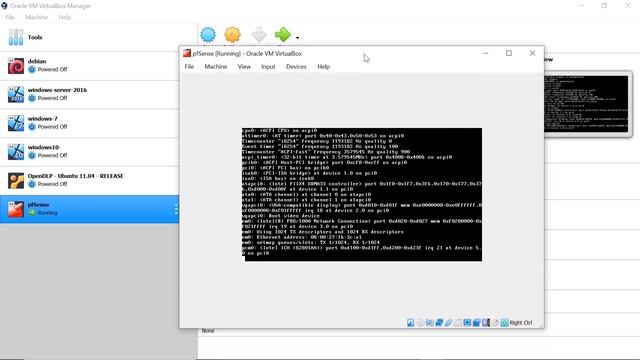Open the pfSense machine tools menu button
The image size is (640, 360).
coord(176,209)
